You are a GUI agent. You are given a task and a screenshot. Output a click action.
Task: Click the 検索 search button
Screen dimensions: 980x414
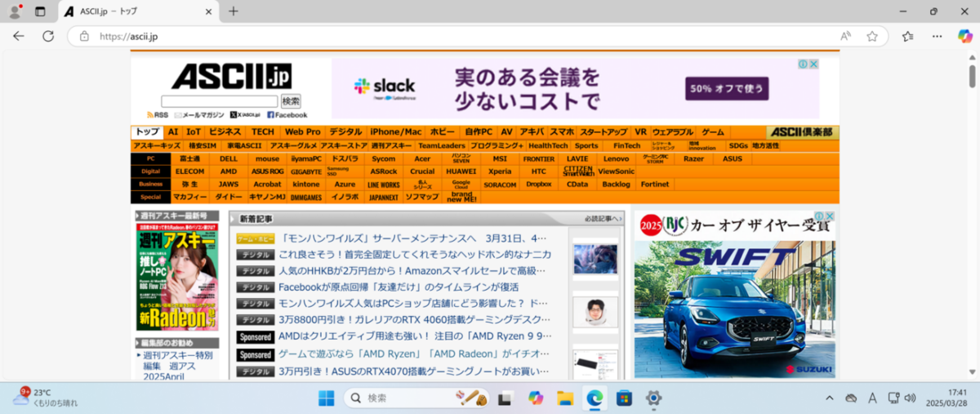[291, 101]
